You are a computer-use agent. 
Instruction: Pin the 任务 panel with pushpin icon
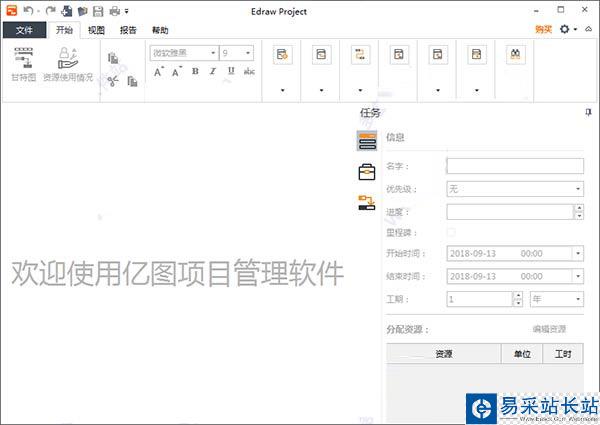[588, 112]
